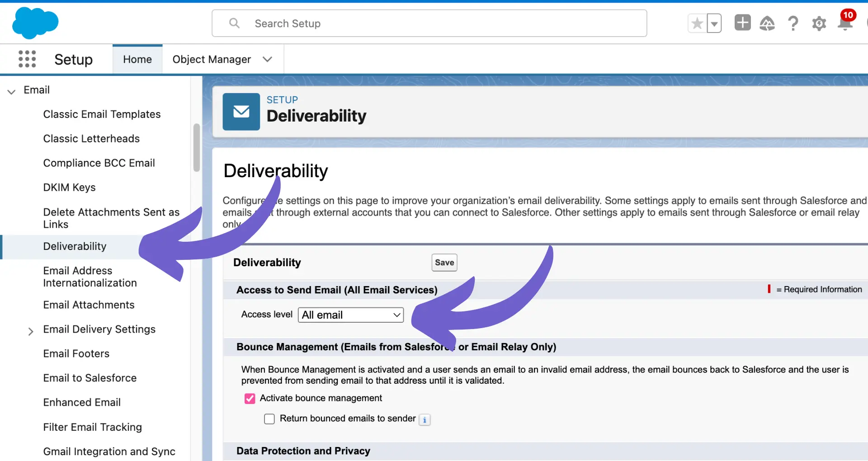
Task: Open Classic Email Templates
Action: [102, 114]
